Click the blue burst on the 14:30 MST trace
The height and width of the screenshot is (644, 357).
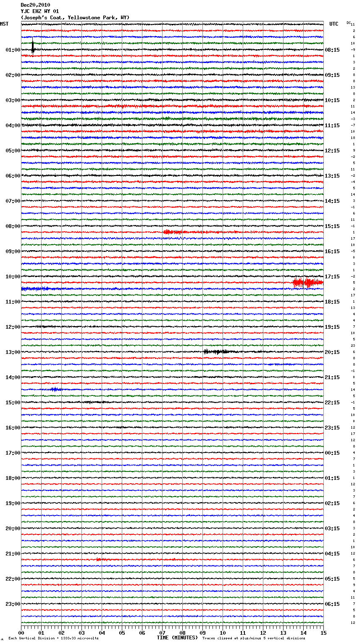coord(56,390)
